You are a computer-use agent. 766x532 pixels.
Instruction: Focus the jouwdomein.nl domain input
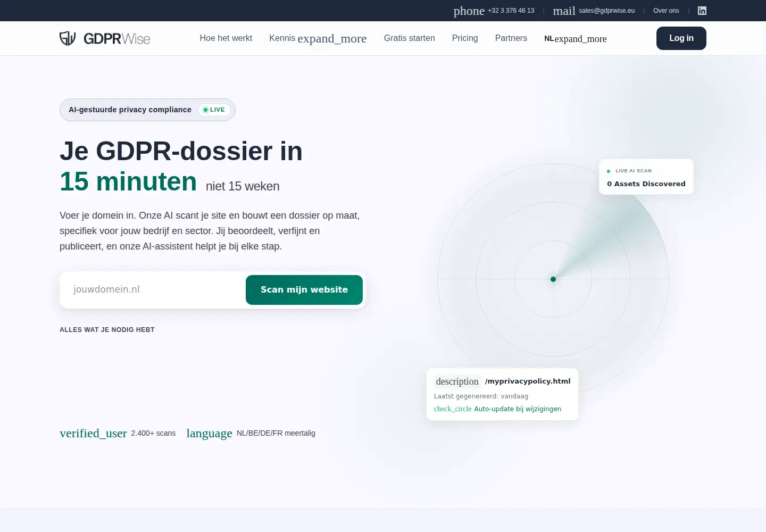[154, 290]
